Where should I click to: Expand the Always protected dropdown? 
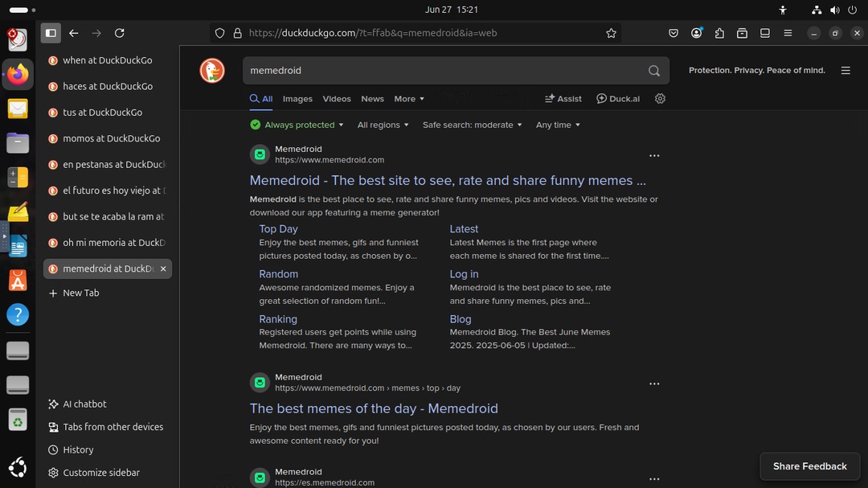click(x=297, y=125)
